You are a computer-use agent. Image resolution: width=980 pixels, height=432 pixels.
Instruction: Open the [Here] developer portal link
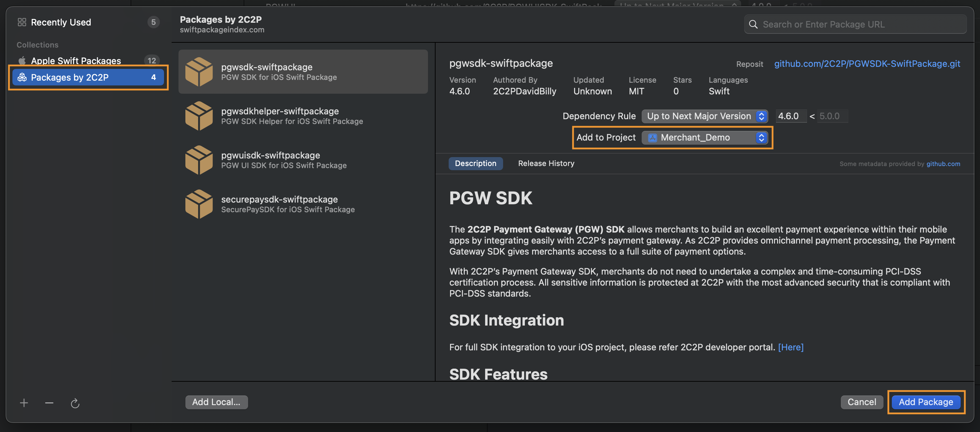[790, 347]
